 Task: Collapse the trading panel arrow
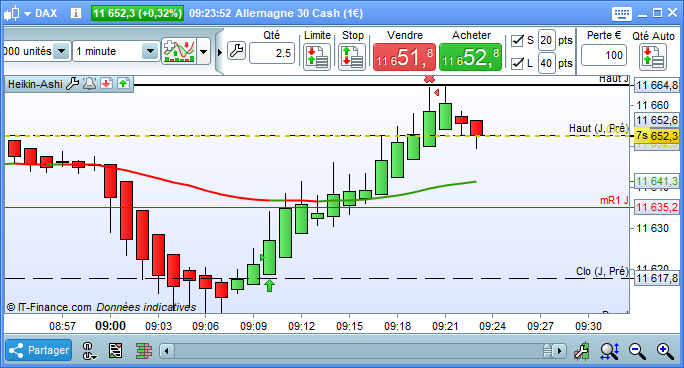point(219,52)
